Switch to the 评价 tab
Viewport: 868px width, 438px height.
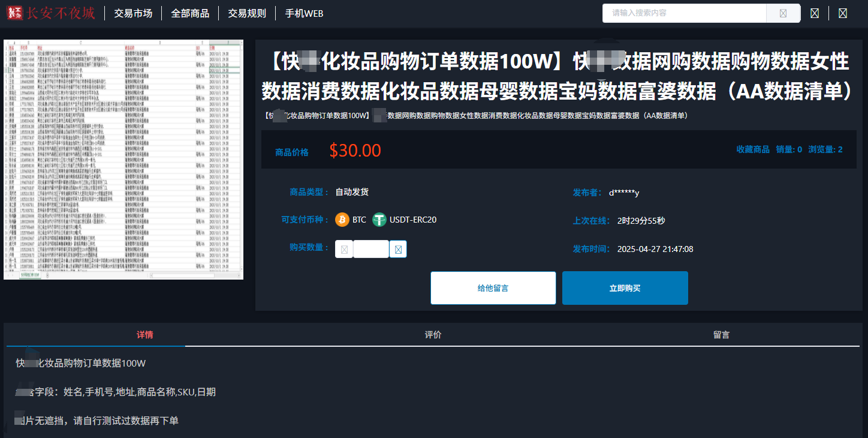433,335
